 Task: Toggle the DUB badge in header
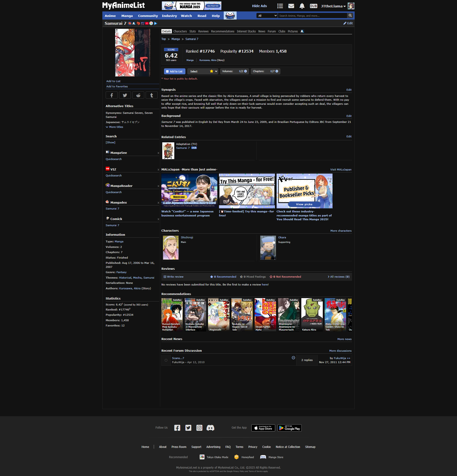(x=313, y=6)
